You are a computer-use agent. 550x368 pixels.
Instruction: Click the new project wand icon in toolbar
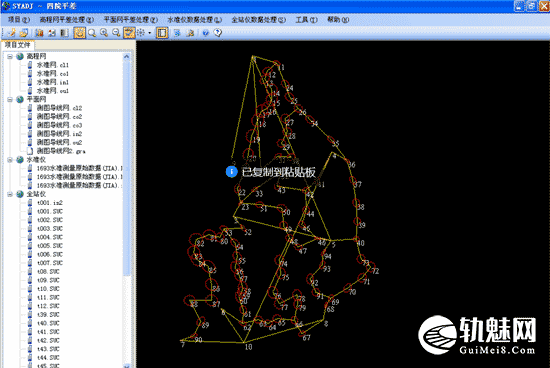tap(12, 33)
